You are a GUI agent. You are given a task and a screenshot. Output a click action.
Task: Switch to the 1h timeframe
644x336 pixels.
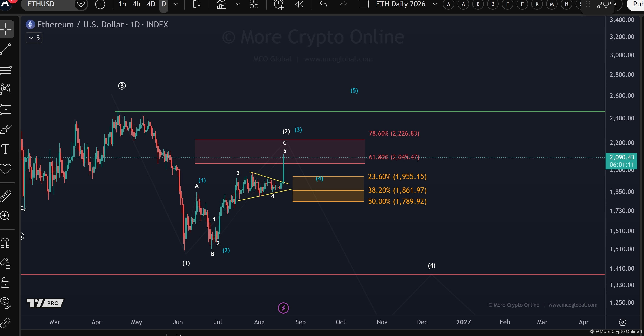[x=122, y=4]
